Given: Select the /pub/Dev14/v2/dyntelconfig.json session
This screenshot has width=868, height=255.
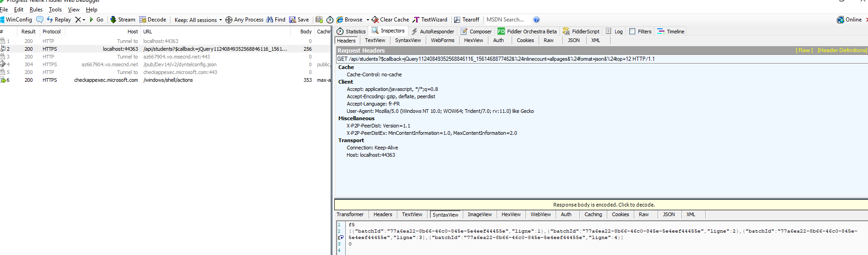Looking at the screenshot, I should coord(165,64).
